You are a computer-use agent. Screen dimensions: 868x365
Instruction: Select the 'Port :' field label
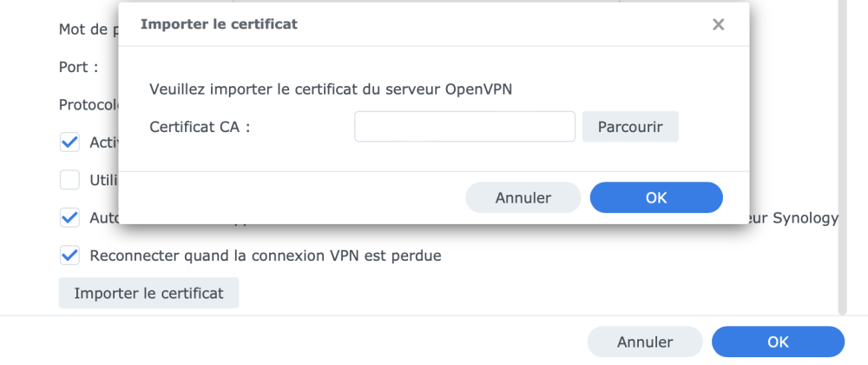(x=78, y=67)
